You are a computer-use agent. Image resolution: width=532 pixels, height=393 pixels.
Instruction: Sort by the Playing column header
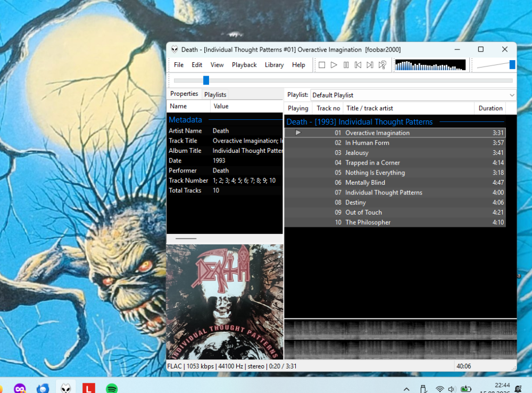click(x=298, y=108)
